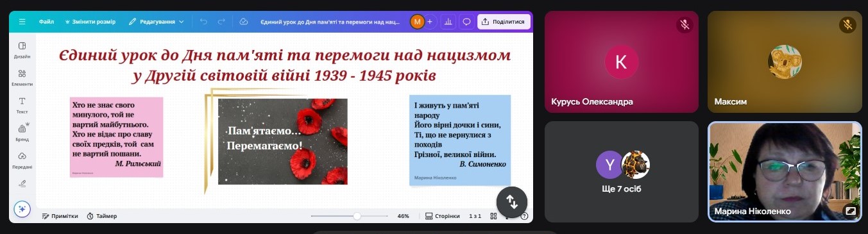Open the Елементи sidebar panel
868x234 pixels.
pos(22,78)
